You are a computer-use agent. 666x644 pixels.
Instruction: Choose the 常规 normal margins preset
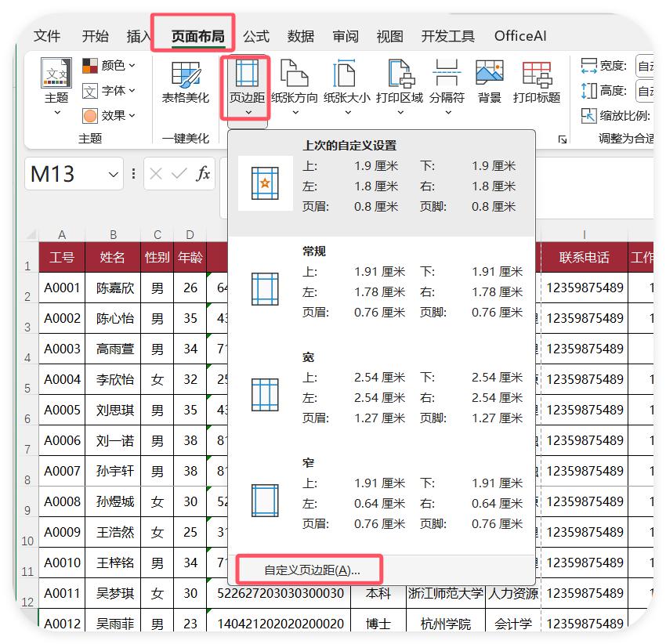coord(382,289)
